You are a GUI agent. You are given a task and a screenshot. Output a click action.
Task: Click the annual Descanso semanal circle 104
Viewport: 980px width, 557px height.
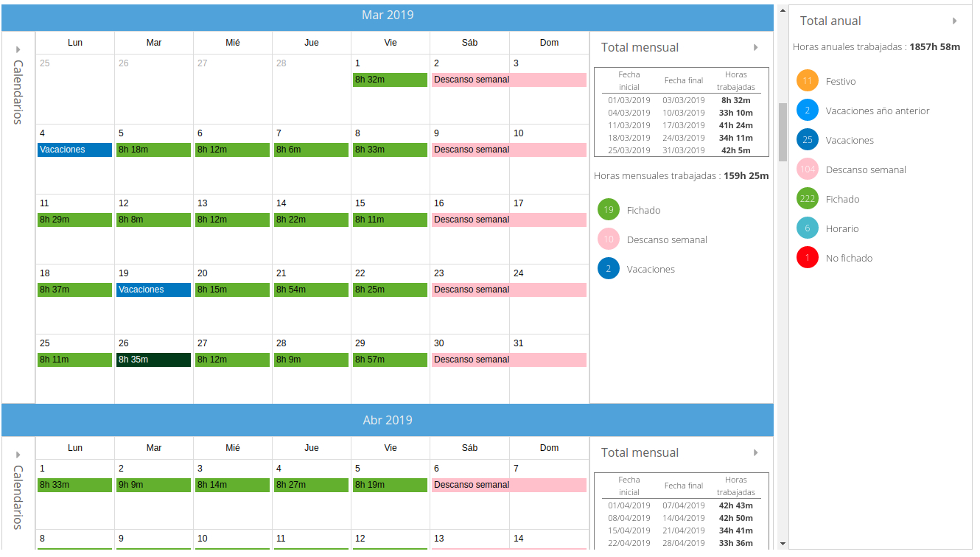tap(808, 169)
